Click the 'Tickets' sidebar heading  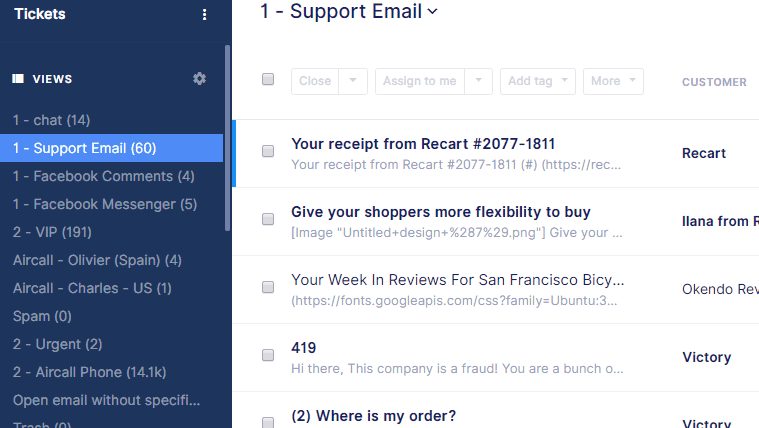[40, 14]
